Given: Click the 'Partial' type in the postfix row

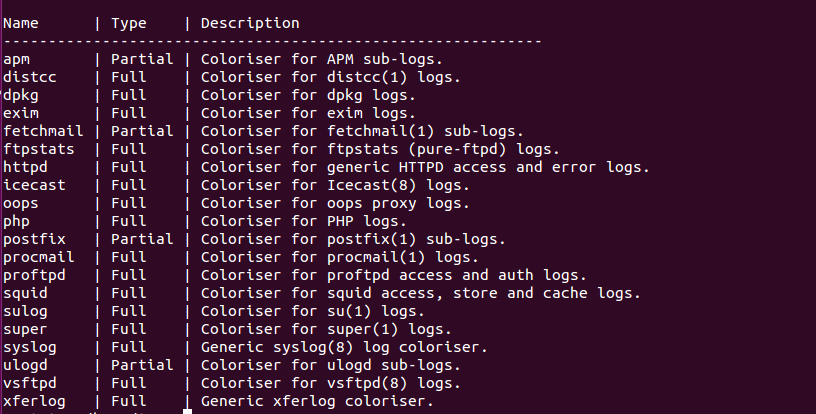Looking at the screenshot, I should pyautogui.click(x=142, y=239).
